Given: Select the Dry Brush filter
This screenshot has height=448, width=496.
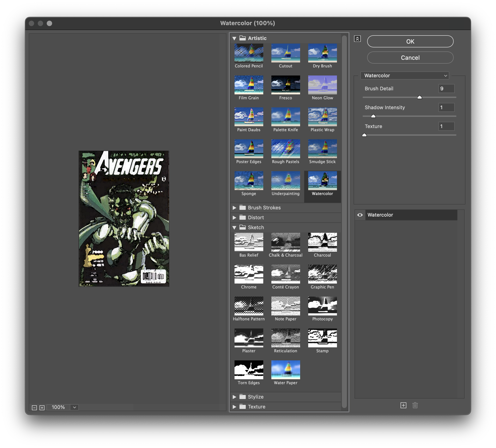Looking at the screenshot, I should pos(322,53).
